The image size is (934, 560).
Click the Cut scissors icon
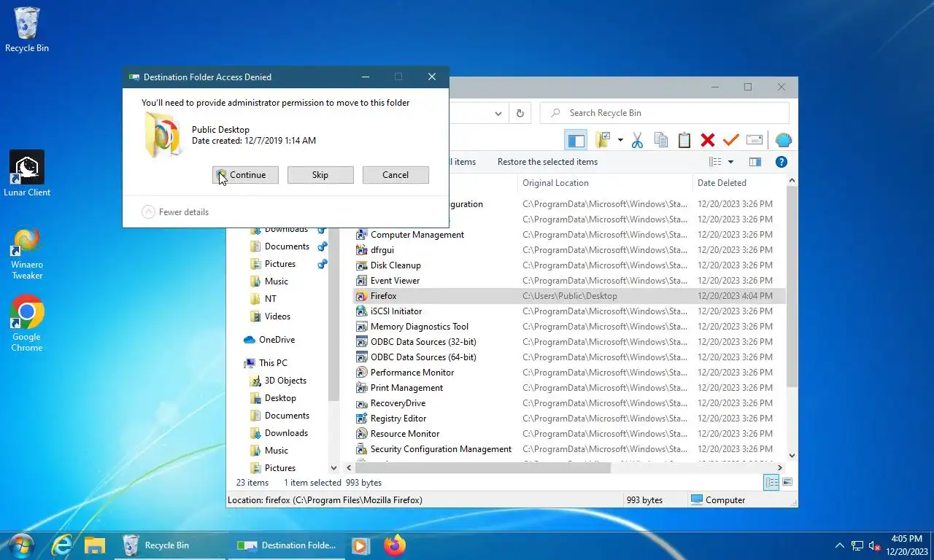pos(637,140)
